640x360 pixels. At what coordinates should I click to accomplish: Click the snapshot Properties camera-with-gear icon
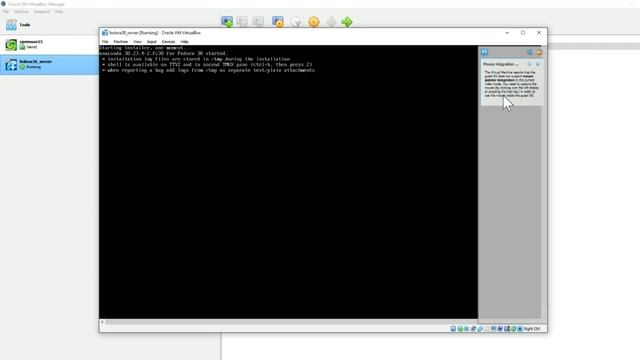[278, 22]
